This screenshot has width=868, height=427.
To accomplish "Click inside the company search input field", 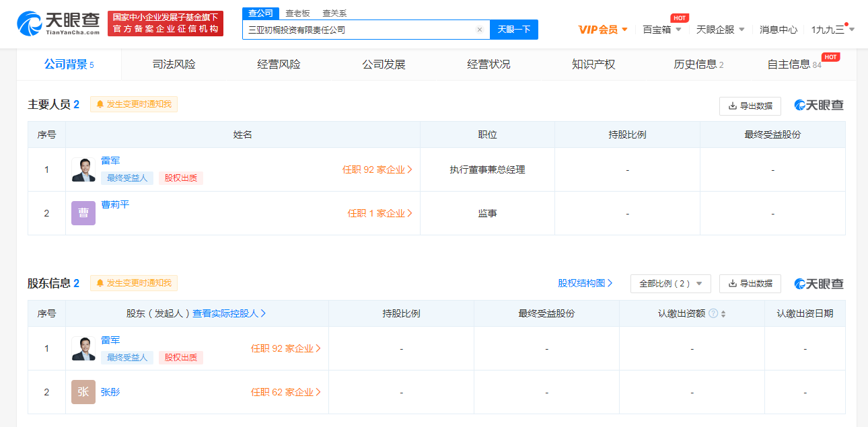I will pyautogui.click(x=363, y=29).
